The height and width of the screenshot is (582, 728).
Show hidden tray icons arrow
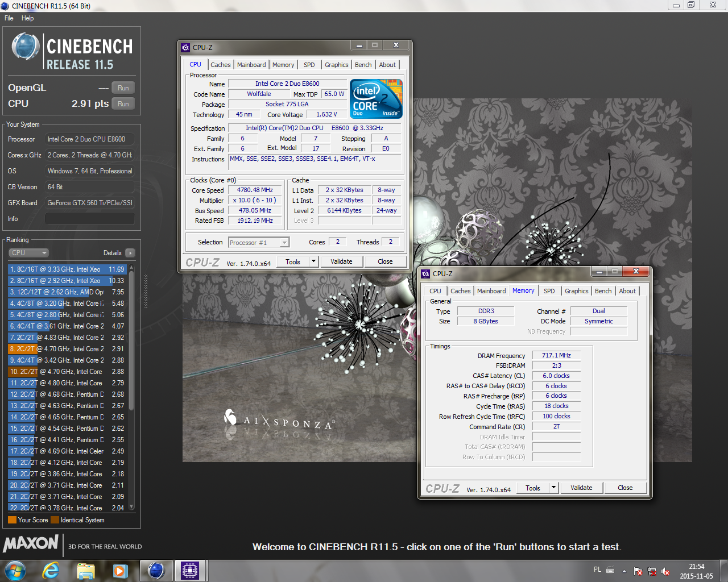pos(624,571)
